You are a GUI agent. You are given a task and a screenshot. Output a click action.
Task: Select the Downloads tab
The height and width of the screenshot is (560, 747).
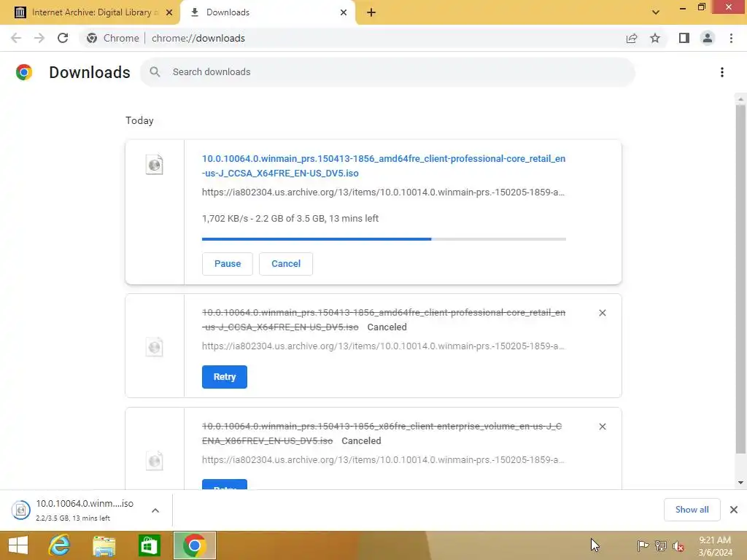(x=268, y=12)
